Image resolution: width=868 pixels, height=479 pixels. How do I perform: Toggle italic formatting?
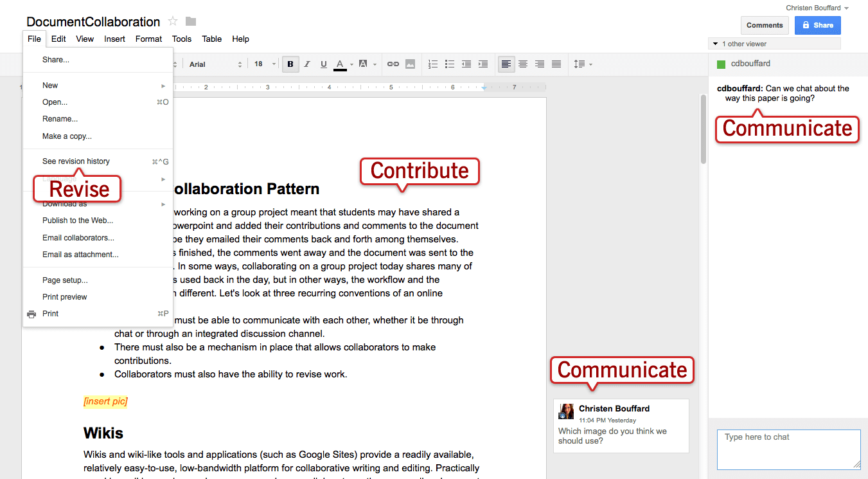click(x=307, y=64)
